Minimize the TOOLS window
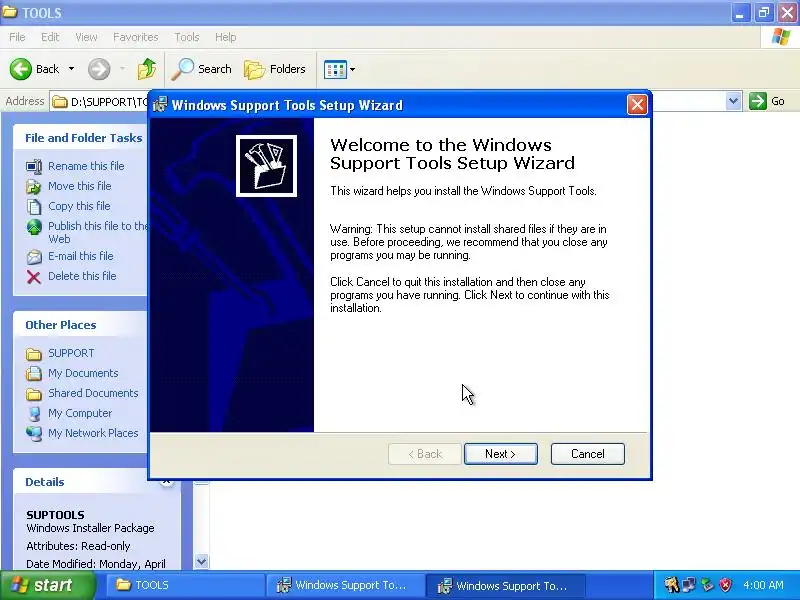This screenshot has width=800, height=600. pos(740,12)
